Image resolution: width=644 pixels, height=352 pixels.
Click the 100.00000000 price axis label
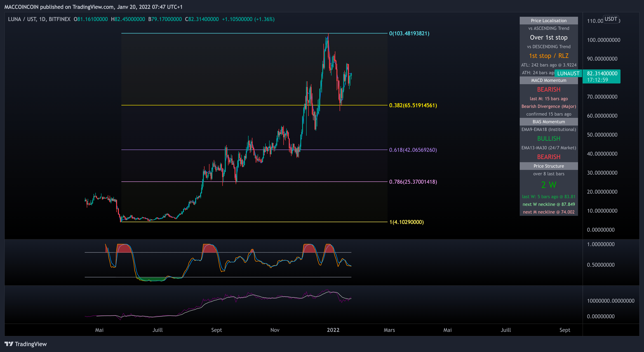click(x=603, y=40)
